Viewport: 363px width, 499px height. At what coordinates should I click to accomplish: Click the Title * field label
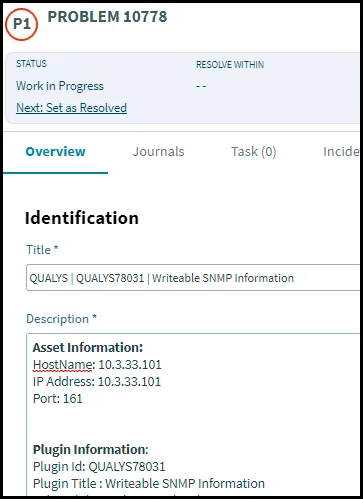(42, 250)
